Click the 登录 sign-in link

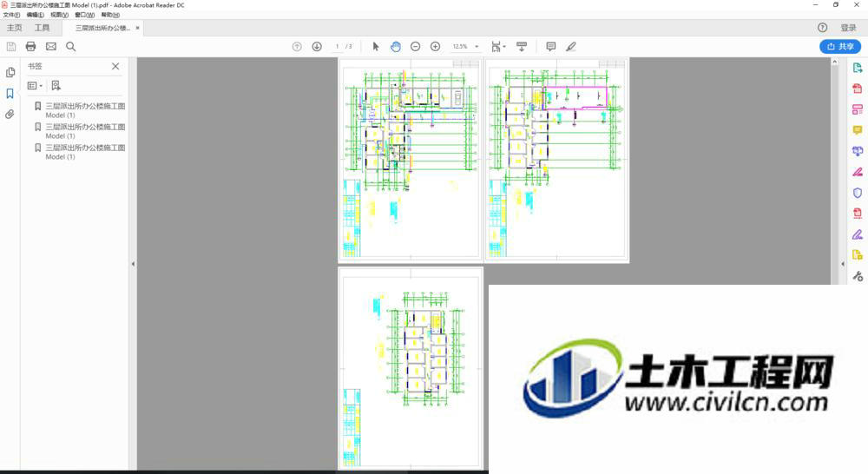(848, 28)
